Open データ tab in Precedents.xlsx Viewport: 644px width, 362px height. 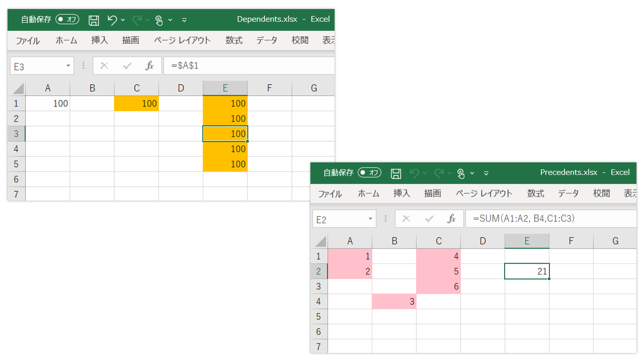click(569, 194)
